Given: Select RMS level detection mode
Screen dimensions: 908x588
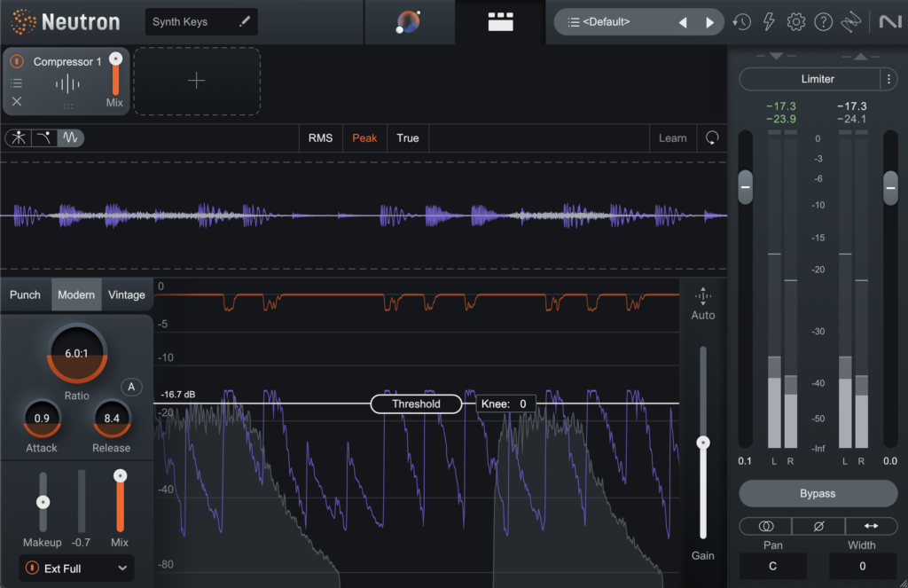Looking at the screenshot, I should point(320,137).
